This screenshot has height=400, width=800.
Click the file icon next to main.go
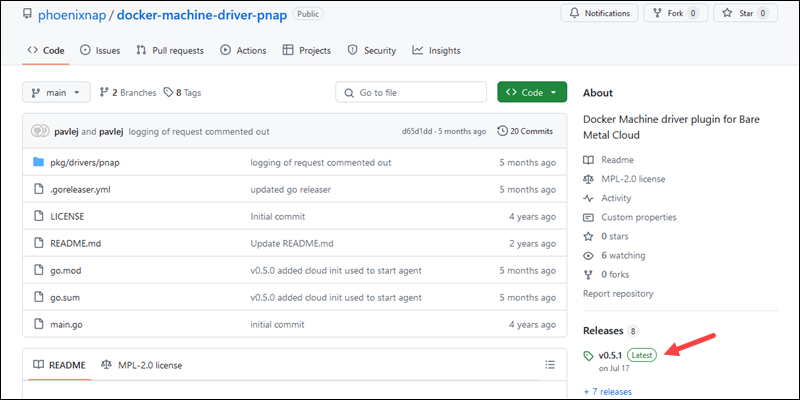click(x=38, y=324)
